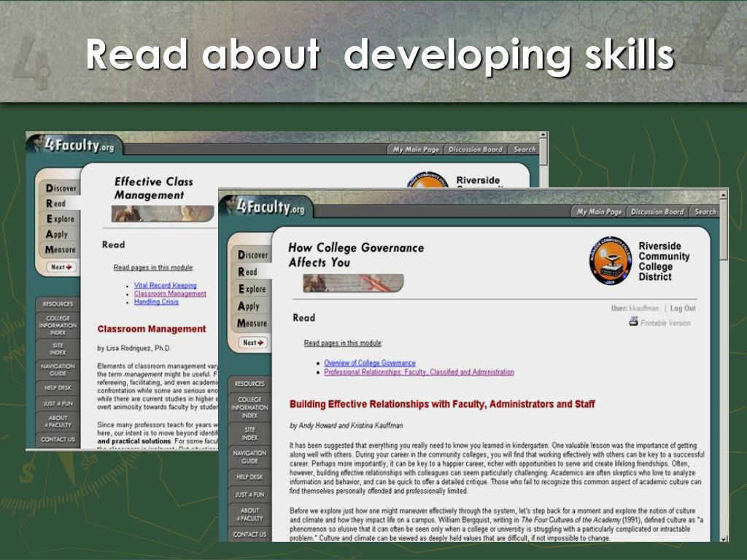
Task: Open Site Index in back window sidebar
Action: 58,349
